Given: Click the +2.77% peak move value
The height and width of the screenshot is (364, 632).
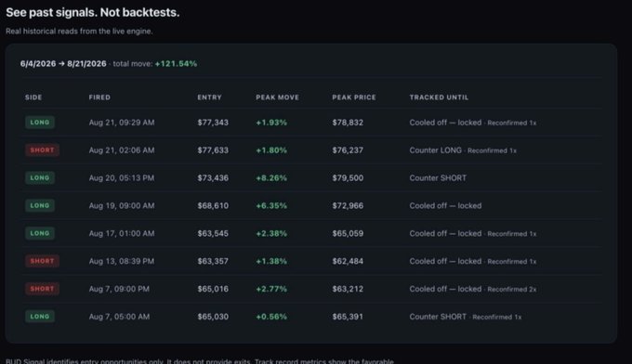Looking at the screenshot, I should click(271, 289).
